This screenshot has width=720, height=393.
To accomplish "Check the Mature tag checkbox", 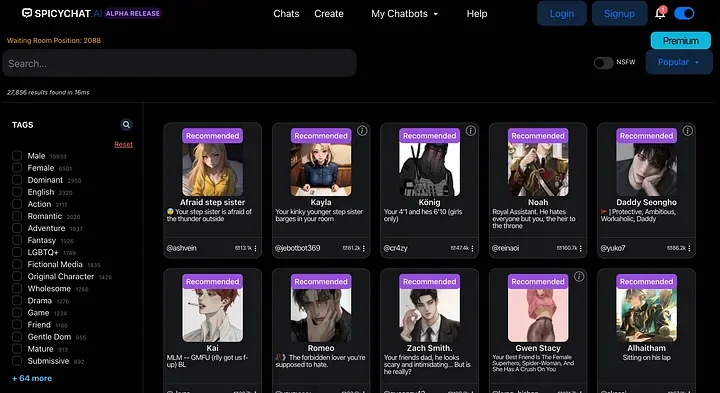I will tap(17, 348).
